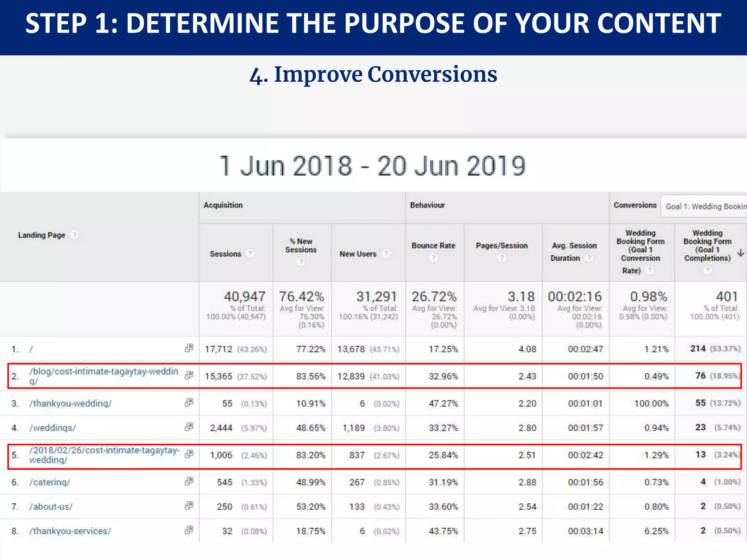Viewport: 747px width, 560px height.
Task: Sort by Pages/Session column header
Action: [x=502, y=246]
